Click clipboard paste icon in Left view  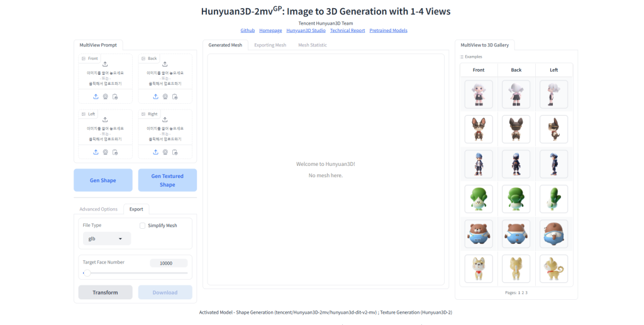coord(115,152)
